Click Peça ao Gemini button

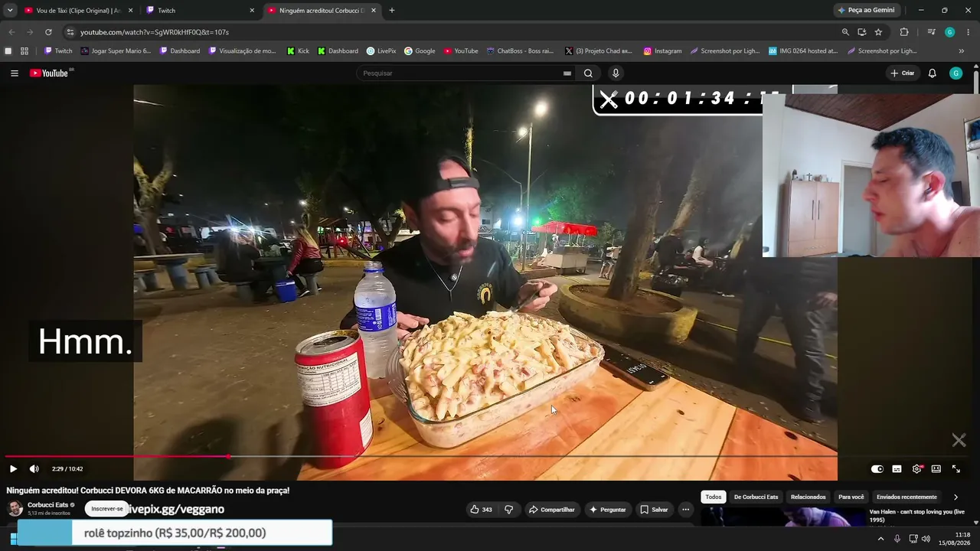click(x=867, y=11)
